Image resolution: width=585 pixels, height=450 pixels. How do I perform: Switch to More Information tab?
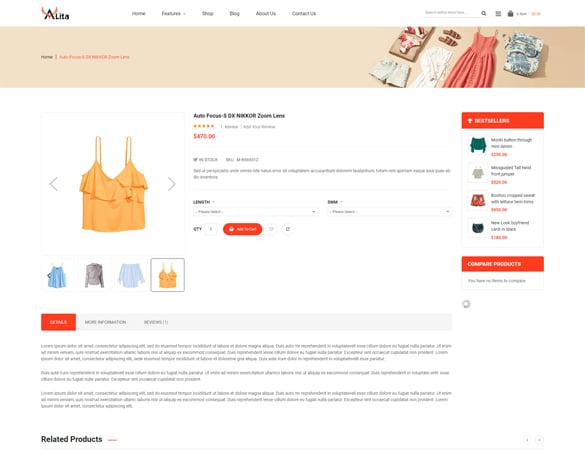coord(105,322)
